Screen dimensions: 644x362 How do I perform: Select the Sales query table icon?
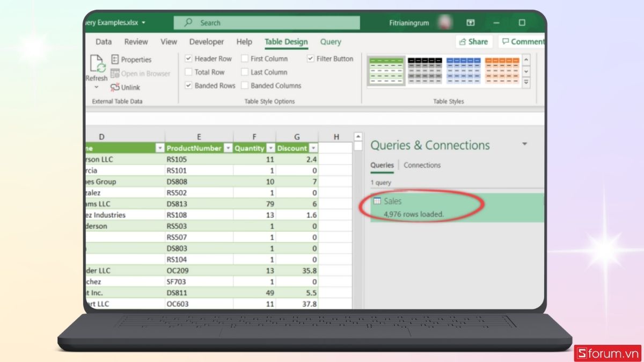377,201
